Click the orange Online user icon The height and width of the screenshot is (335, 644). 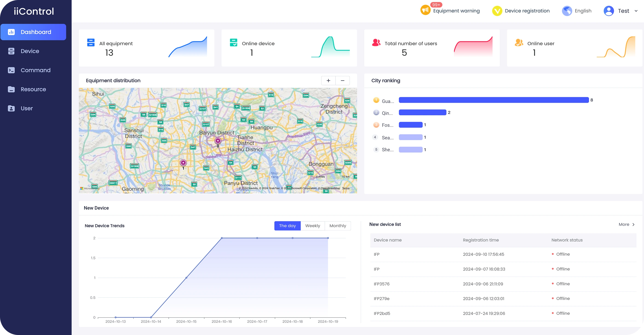[519, 43]
